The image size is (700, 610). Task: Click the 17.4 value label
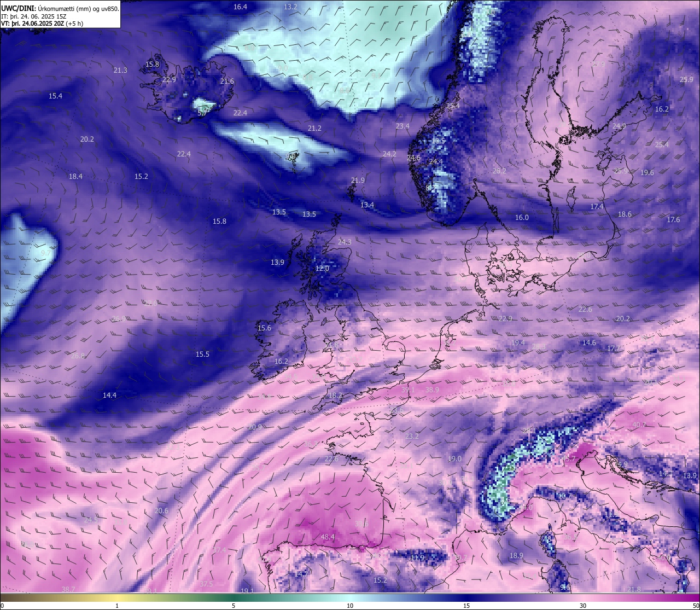(x=597, y=206)
